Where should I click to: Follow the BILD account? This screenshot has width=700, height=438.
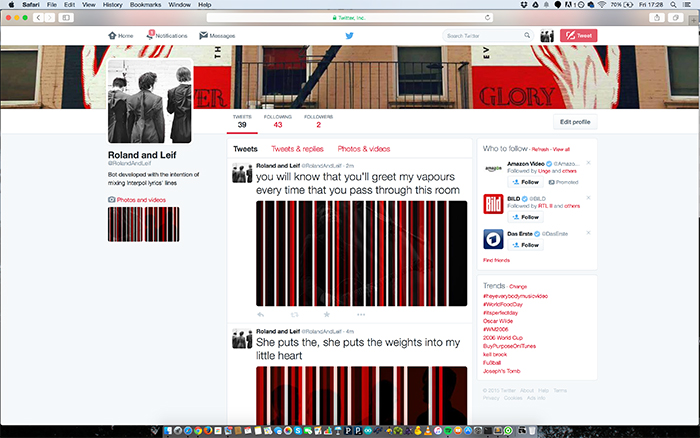coord(527,217)
